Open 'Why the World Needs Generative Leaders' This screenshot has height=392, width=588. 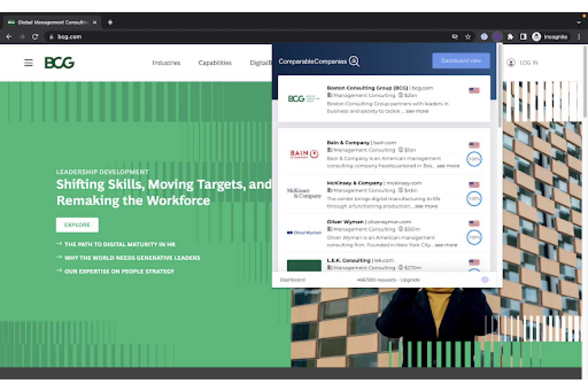coord(132,258)
